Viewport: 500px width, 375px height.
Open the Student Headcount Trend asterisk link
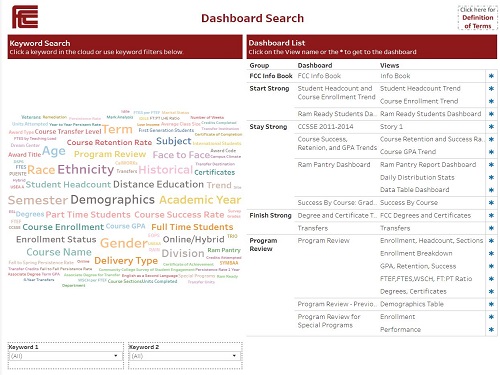coord(491,89)
